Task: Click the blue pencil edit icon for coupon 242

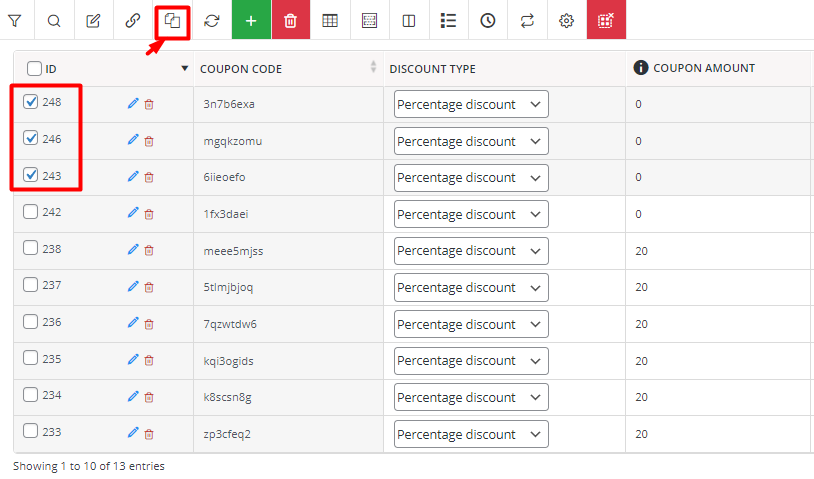Action: click(x=133, y=213)
